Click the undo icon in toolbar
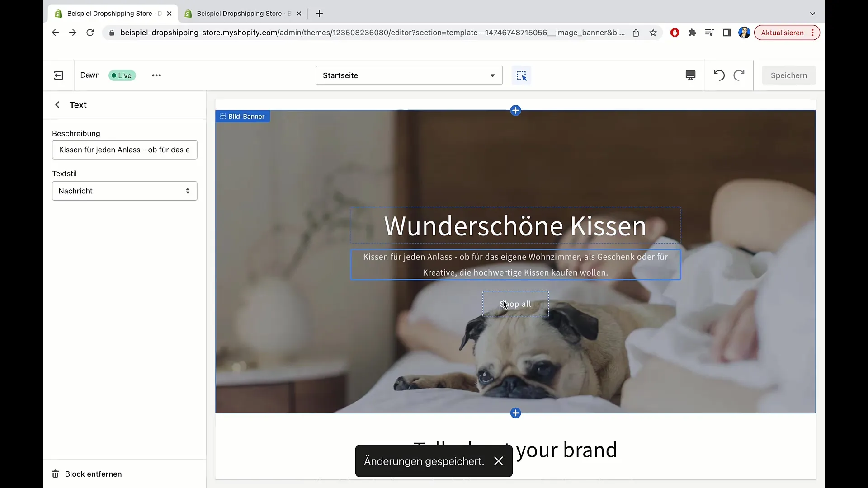Screen dimensions: 868x488 pyautogui.click(x=719, y=75)
